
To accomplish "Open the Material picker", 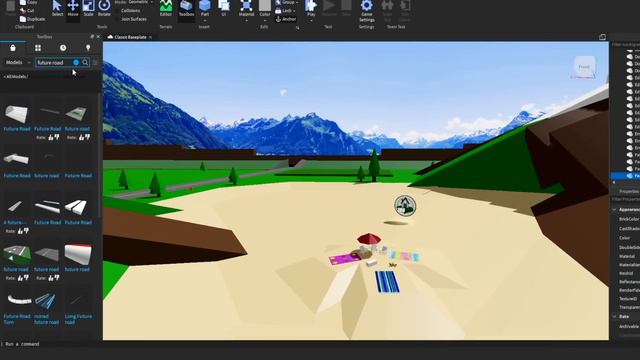I will [x=246, y=7].
